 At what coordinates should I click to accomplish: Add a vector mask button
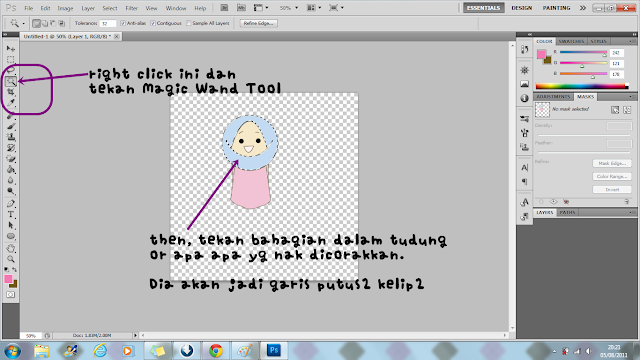(627, 110)
